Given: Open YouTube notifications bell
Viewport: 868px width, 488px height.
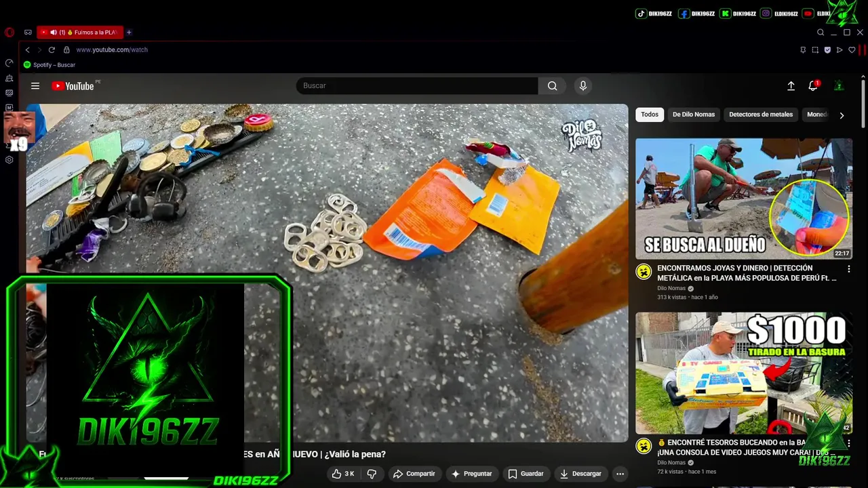Looking at the screenshot, I should tap(813, 86).
